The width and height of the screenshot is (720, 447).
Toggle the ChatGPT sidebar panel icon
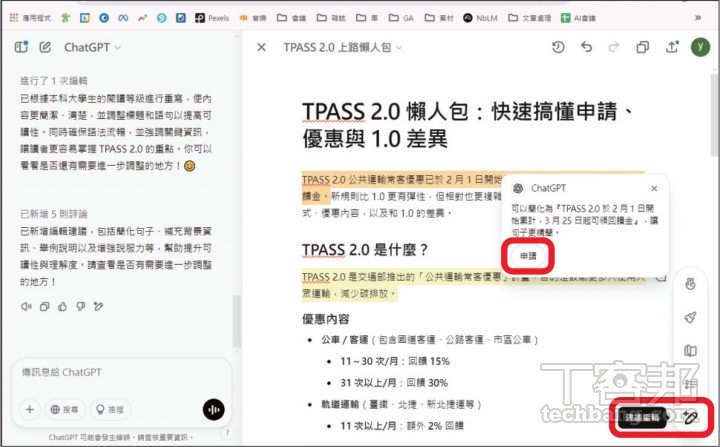click(x=21, y=47)
